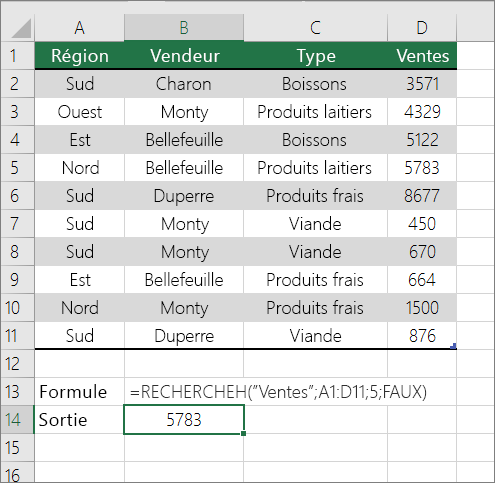
Task: Select Duperre in row 6
Action: (184, 196)
